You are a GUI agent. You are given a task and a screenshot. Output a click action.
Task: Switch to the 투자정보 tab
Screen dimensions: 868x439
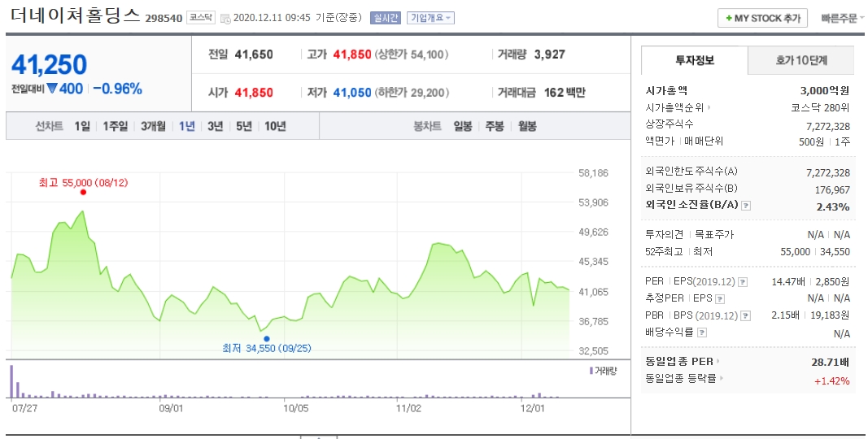click(x=695, y=60)
